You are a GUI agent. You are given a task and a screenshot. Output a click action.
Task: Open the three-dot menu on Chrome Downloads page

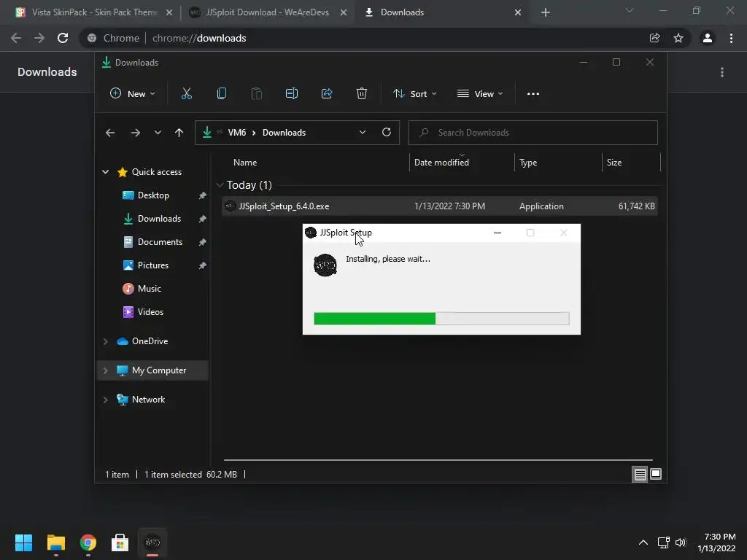click(x=722, y=72)
